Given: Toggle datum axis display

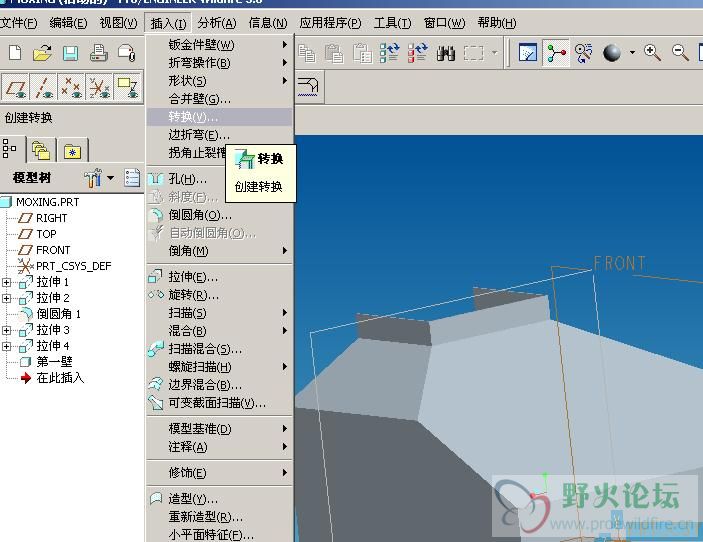Looking at the screenshot, I should (x=43, y=87).
